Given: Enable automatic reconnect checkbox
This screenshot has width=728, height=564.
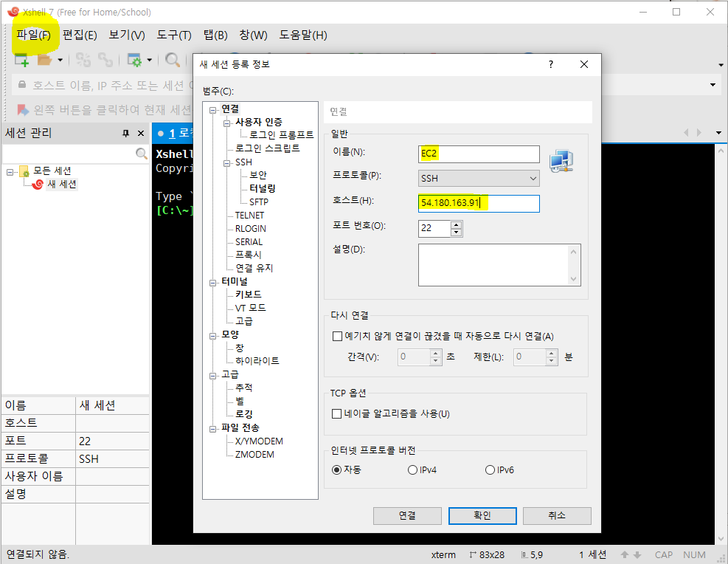Looking at the screenshot, I should point(338,336).
